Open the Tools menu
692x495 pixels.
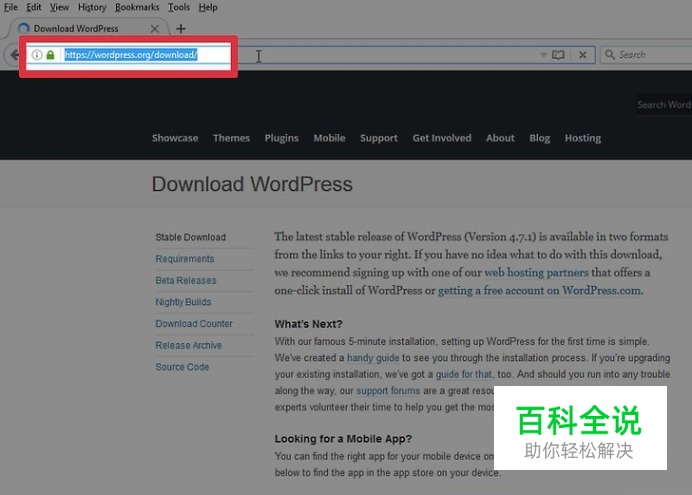coord(178,8)
